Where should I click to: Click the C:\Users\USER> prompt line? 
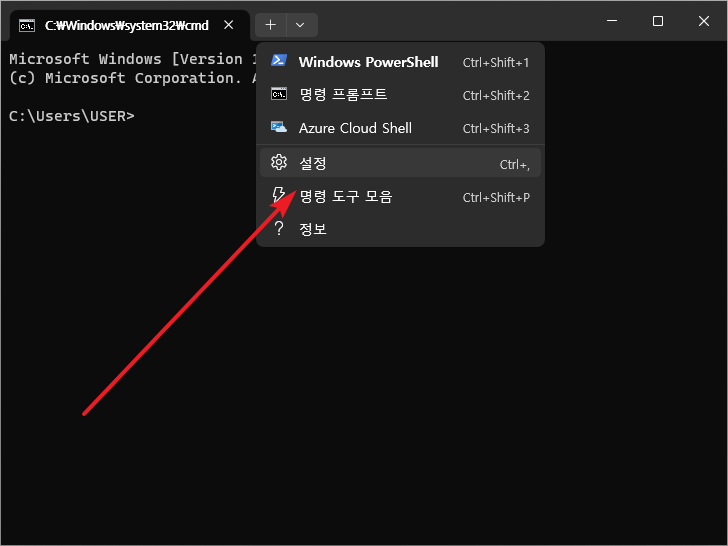coord(72,116)
